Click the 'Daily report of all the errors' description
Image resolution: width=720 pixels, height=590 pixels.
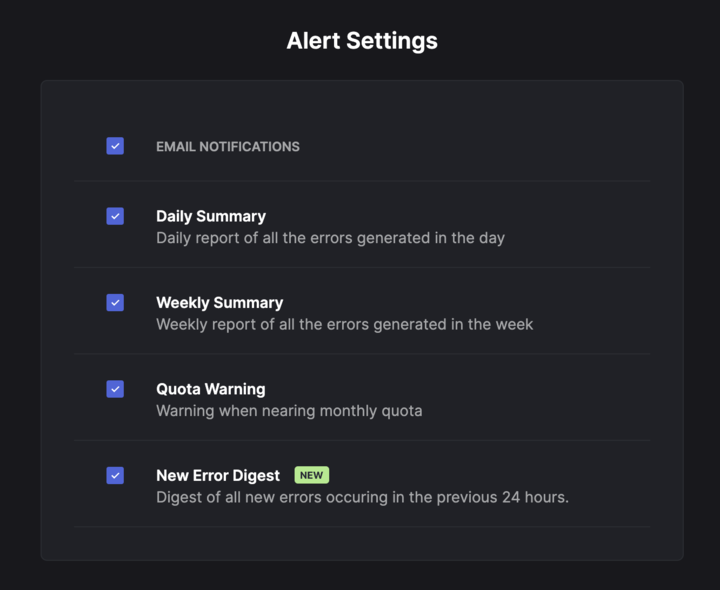click(x=330, y=238)
